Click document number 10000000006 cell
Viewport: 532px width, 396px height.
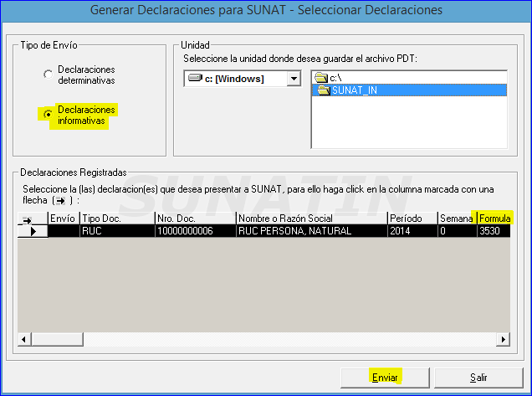(196, 231)
